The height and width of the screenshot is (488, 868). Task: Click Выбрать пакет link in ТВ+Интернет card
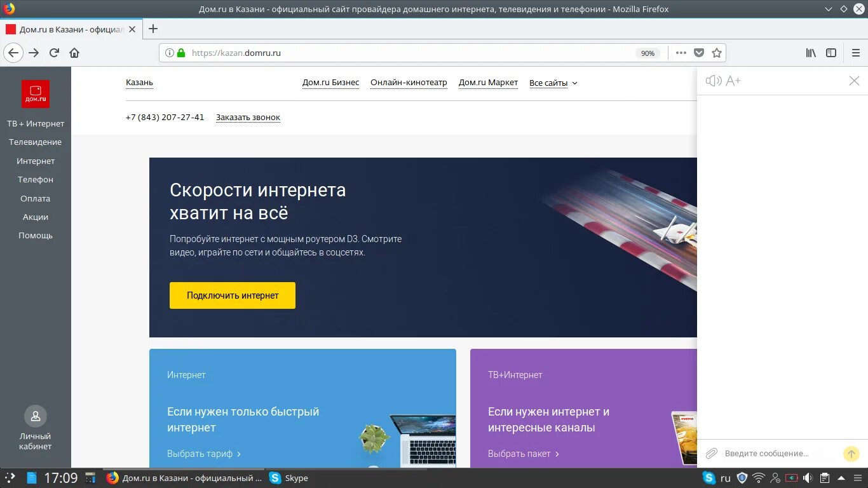524,454
